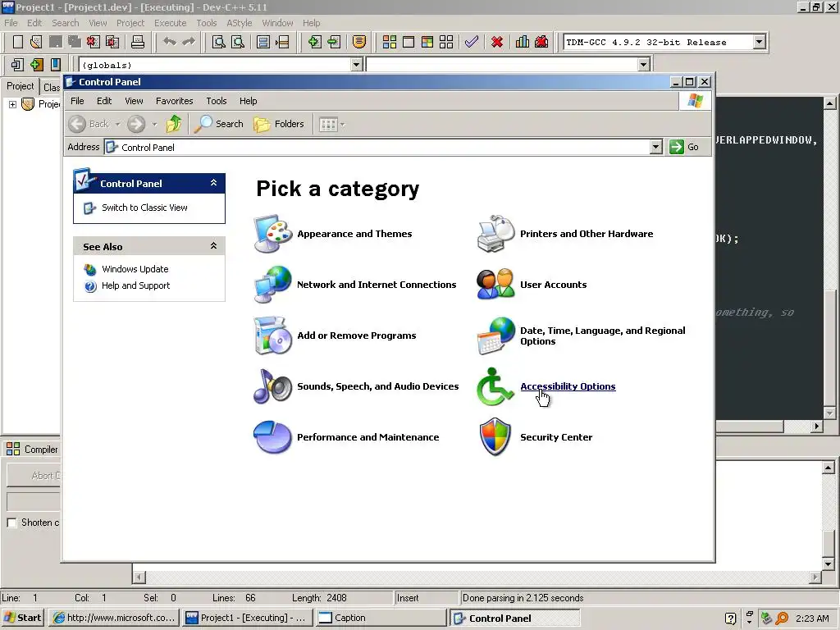Click Accessibility Options link

click(568, 386)
